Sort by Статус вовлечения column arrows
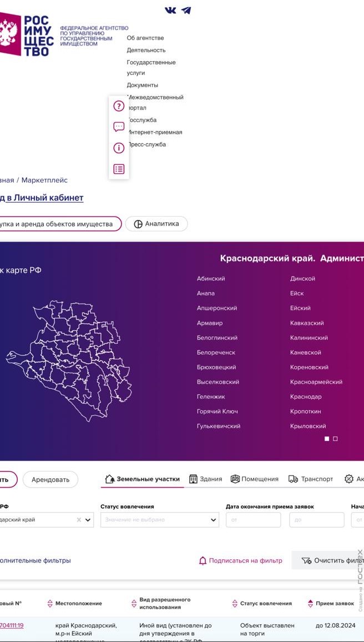The image size is (364, 642). [x=235, y=603]
